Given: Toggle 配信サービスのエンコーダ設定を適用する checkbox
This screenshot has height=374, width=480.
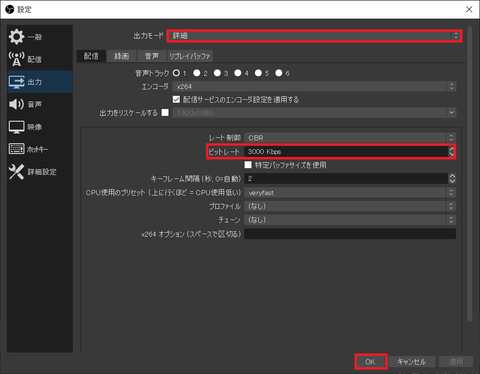Looking at the screenshot, I should click(176, 99).
